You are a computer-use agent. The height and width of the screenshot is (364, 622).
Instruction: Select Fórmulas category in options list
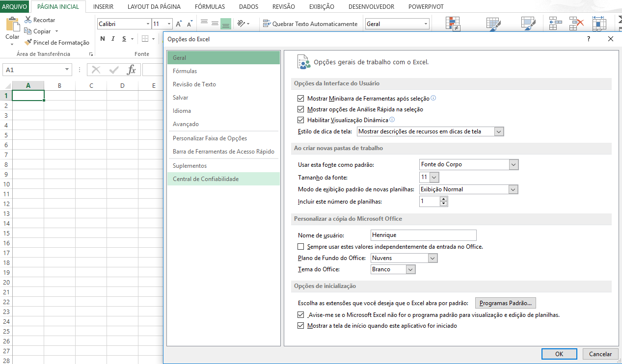click(223, 71)
